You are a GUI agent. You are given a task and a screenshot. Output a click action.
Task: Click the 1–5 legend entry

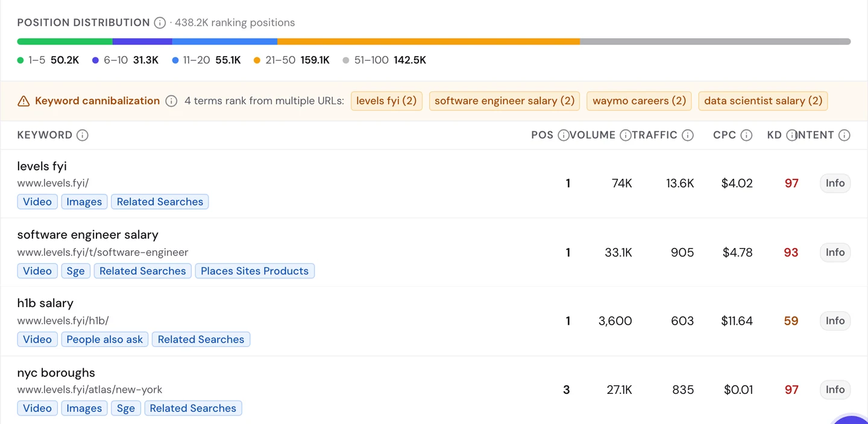48,60
